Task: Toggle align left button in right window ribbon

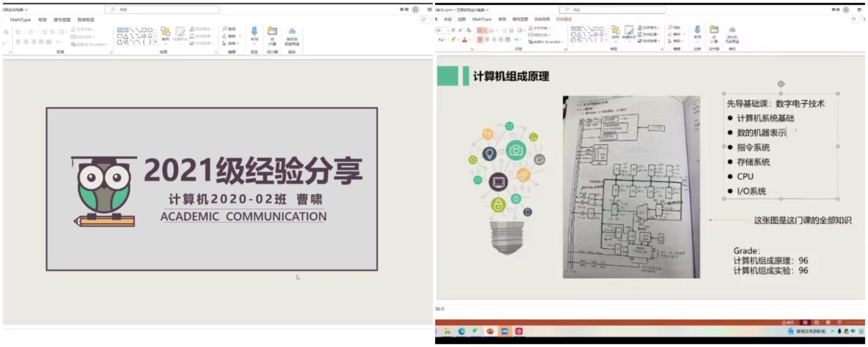Action: coord(480,40)
